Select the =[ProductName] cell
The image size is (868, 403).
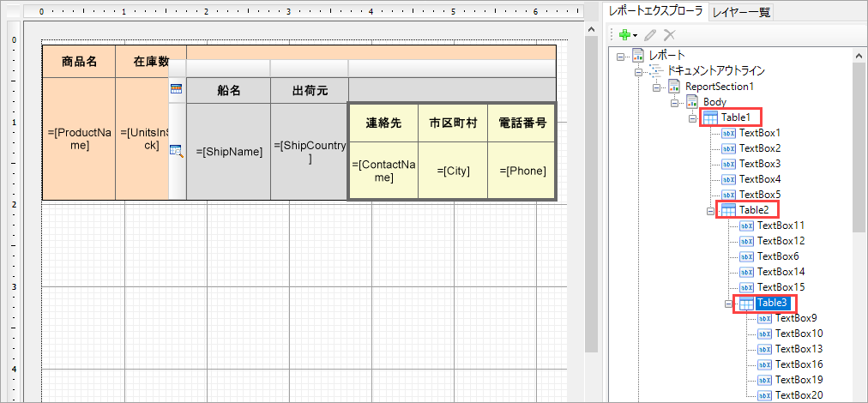point(79,139)
